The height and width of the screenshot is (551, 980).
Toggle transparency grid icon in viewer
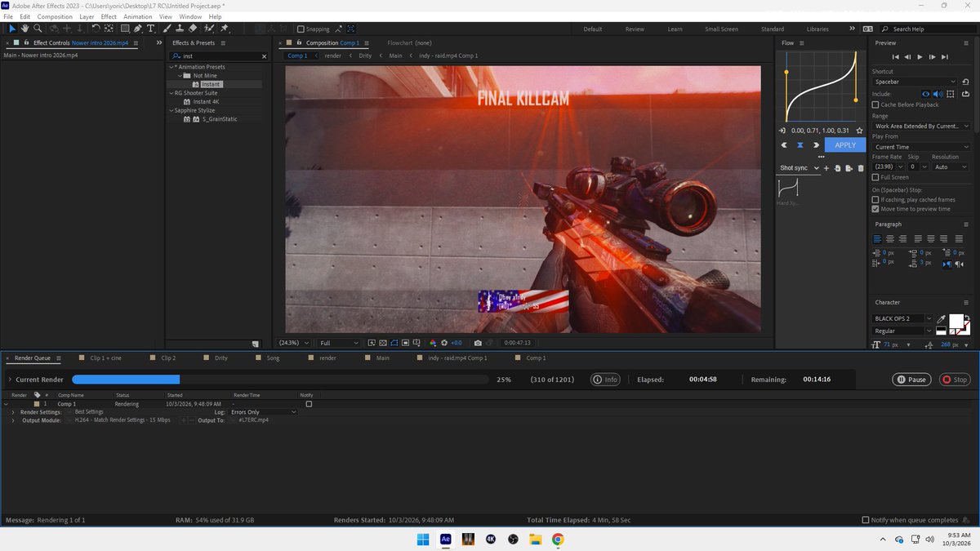pos(383,343)
